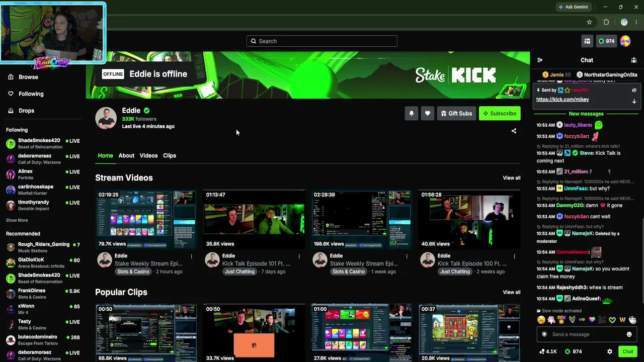
Task: Click username lauty_libere in chat
Action: click(x=578, y=125)
